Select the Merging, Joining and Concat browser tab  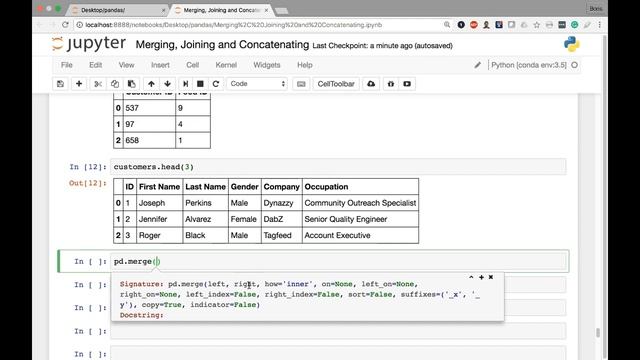222,10
